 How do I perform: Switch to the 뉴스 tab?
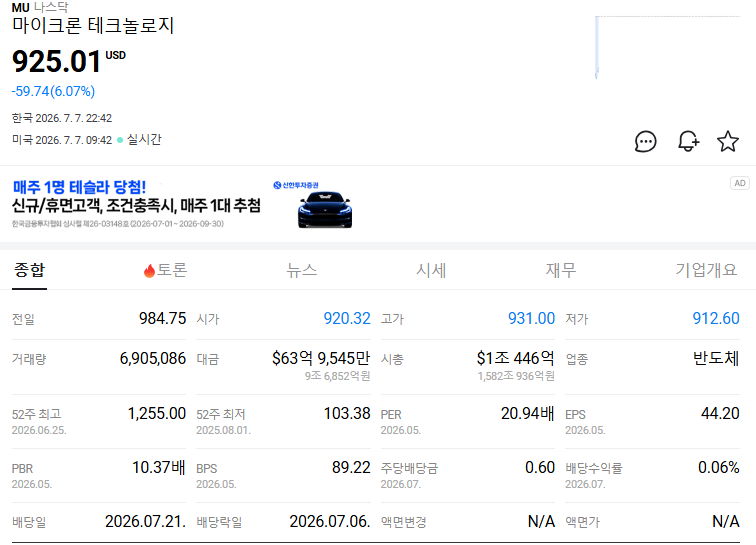tap(302, 270)
